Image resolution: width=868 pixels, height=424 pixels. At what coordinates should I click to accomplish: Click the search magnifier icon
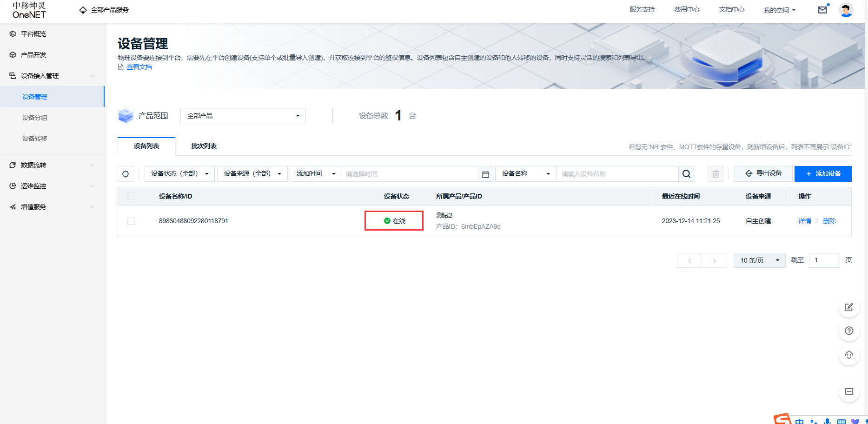coord(686,174)
